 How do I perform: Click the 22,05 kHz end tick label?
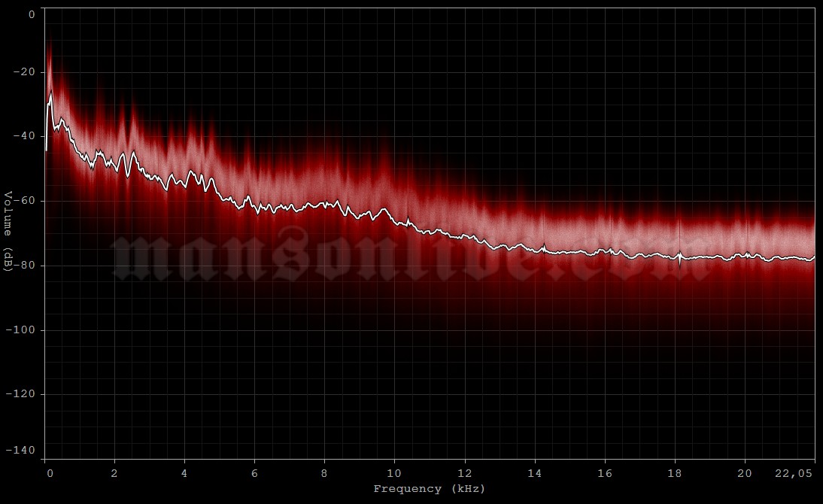point(793,473)
